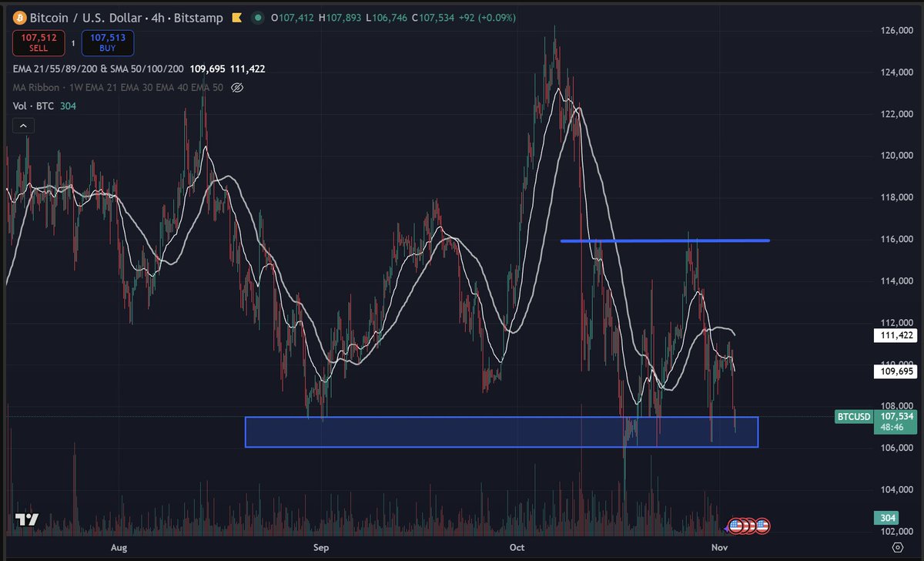
Task: Click the 109,695 moving average price label
Action: pyautogui.click(x=896, y=371)
